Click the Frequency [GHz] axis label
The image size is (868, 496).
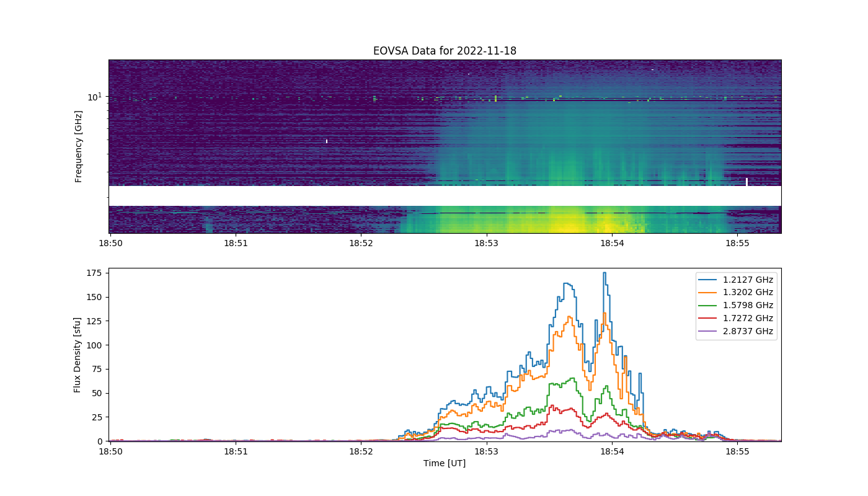79,146
